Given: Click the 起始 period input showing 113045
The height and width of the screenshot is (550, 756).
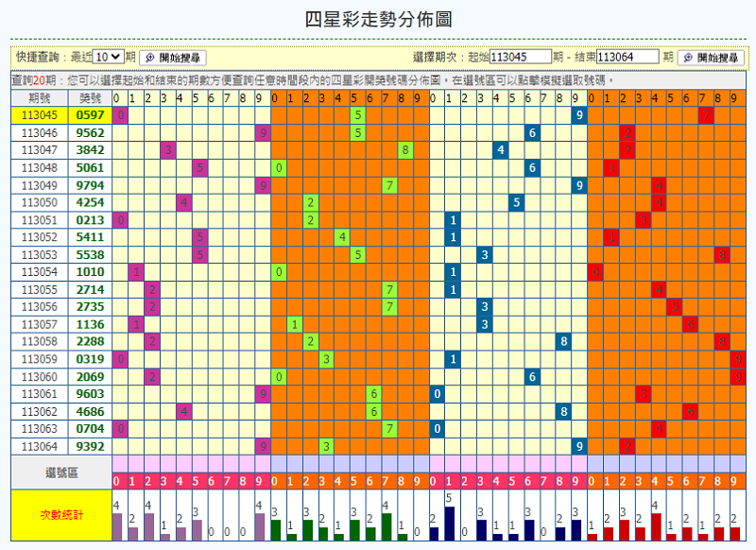Looking at the screenshot, I should pyautogui.click(x=521, y=58).
